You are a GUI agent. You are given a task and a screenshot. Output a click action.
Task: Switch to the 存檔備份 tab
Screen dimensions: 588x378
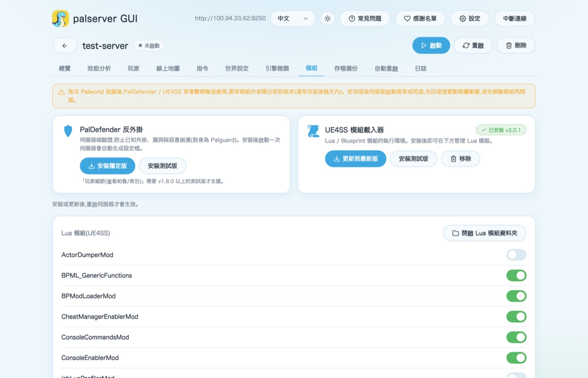[346, 68]
